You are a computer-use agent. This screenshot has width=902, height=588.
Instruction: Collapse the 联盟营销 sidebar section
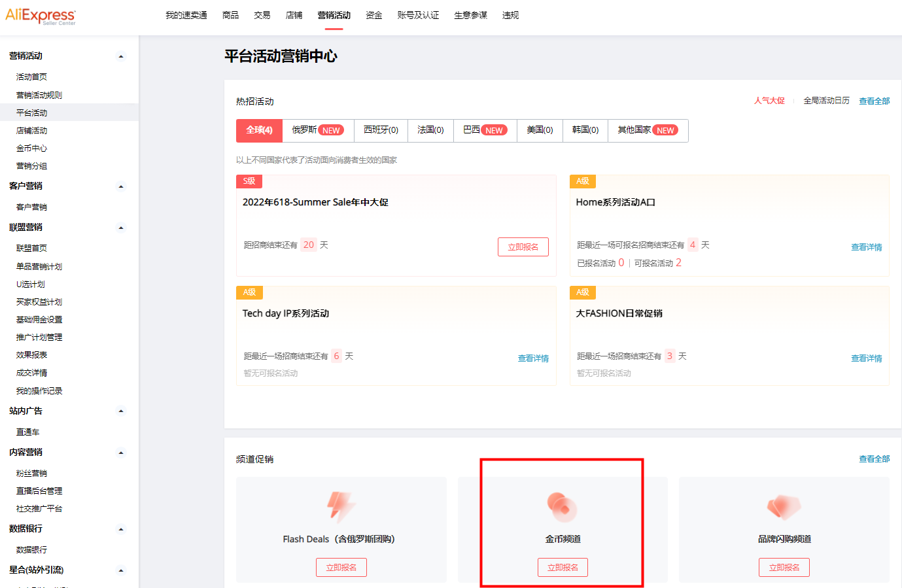click(121, 228)
